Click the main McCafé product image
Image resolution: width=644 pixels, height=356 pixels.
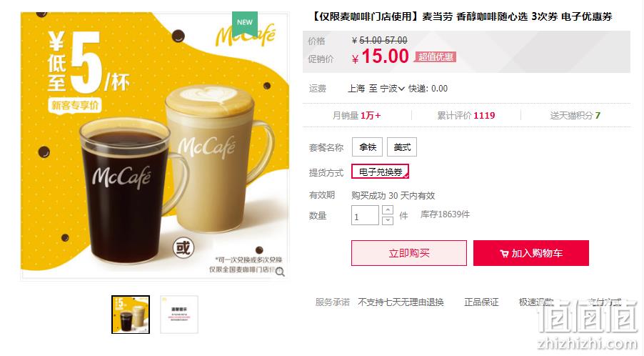155,146
